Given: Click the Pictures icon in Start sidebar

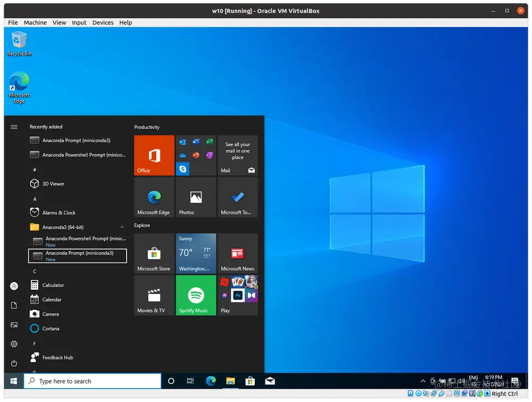Looking at the screenshot, I should pos(14,324).
